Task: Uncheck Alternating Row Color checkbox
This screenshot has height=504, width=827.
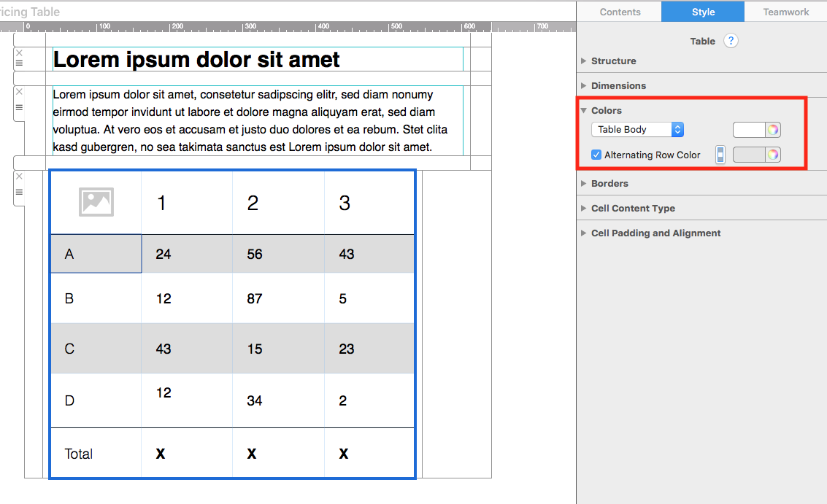Action: click(x=596, y=155)
